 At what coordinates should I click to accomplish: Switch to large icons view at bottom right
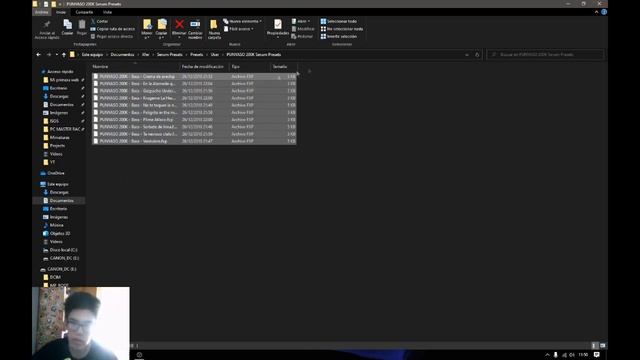(x=603, y=345)
